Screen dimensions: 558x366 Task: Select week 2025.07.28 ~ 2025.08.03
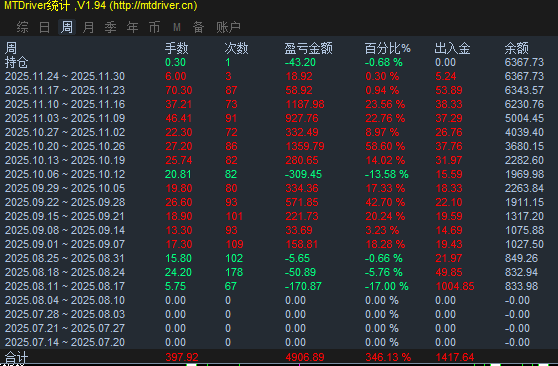coord(65,314)
